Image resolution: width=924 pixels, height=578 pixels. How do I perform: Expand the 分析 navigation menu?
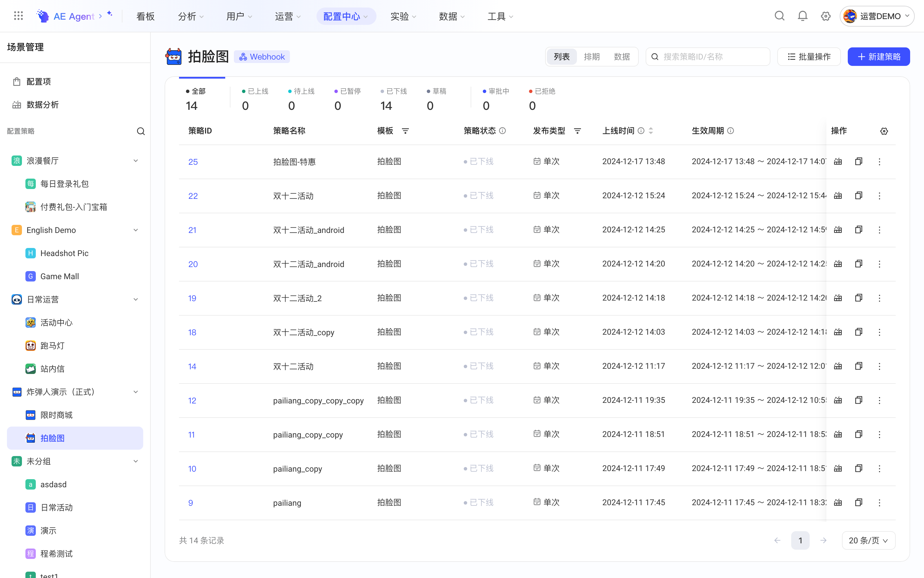pos(191,16)
